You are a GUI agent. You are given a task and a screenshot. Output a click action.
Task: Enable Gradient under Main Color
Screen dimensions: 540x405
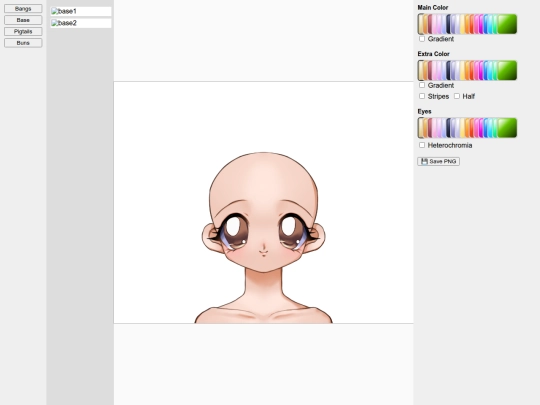pyautogui.click(x=422, y=39)
